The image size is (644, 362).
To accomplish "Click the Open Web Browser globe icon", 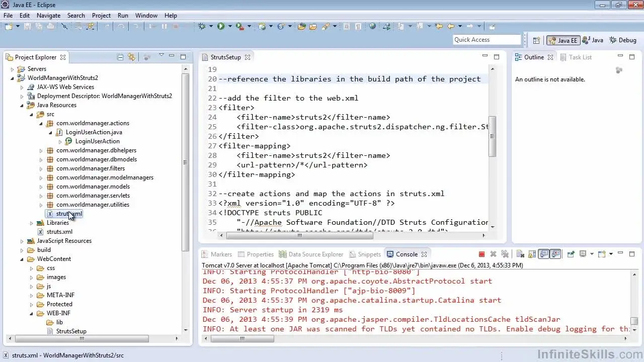I will (372, 26).
